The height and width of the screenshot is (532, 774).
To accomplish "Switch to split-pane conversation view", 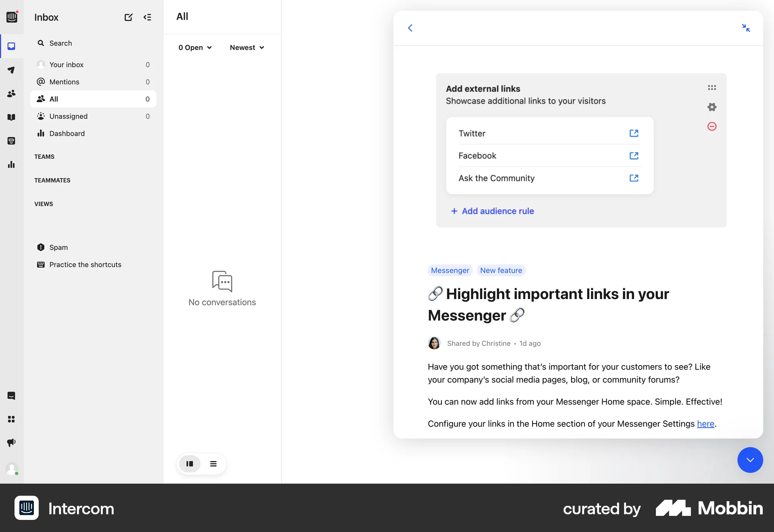I will click(x=189, y=464).
